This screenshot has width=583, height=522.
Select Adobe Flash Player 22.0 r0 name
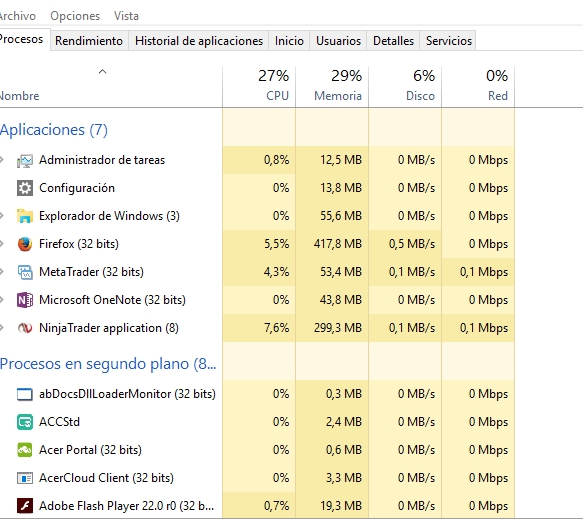coord(126,506)
